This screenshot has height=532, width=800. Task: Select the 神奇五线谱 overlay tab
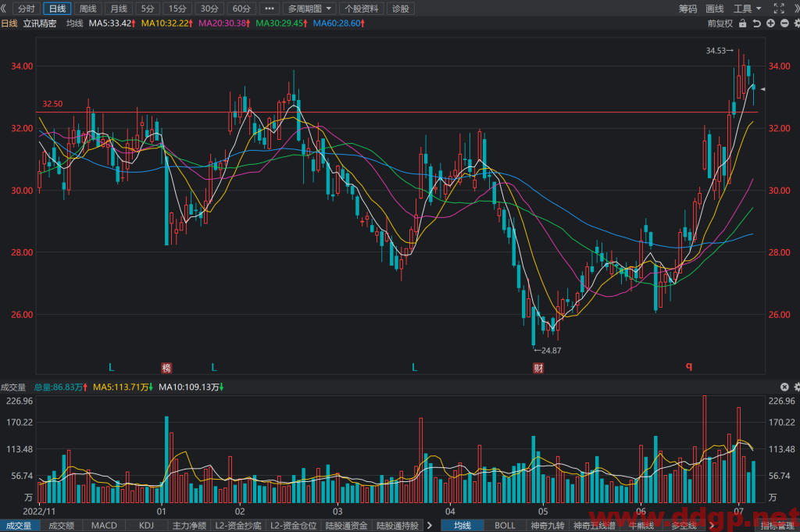[595, 526]
